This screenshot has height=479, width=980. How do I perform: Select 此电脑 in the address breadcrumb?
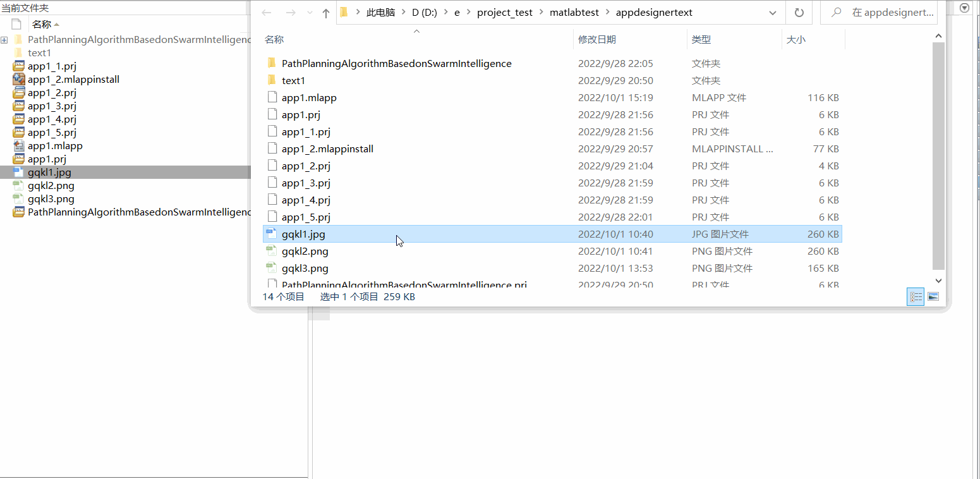380,13
